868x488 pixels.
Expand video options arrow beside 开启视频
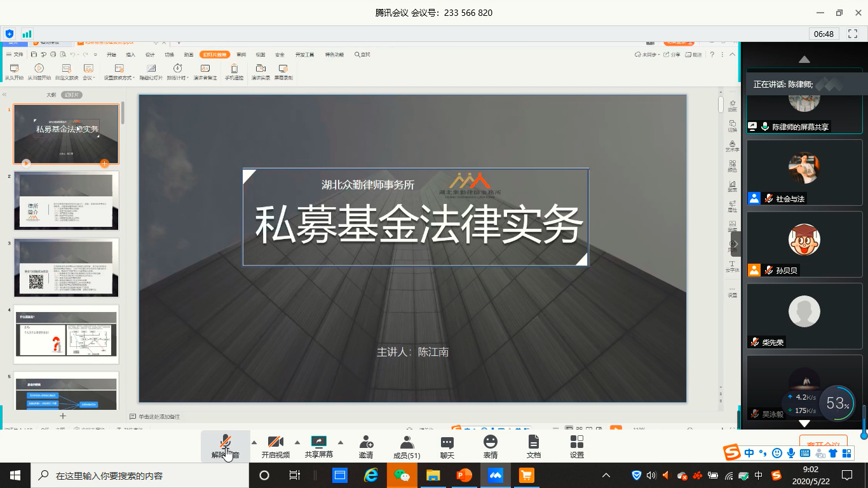(297, 442)
